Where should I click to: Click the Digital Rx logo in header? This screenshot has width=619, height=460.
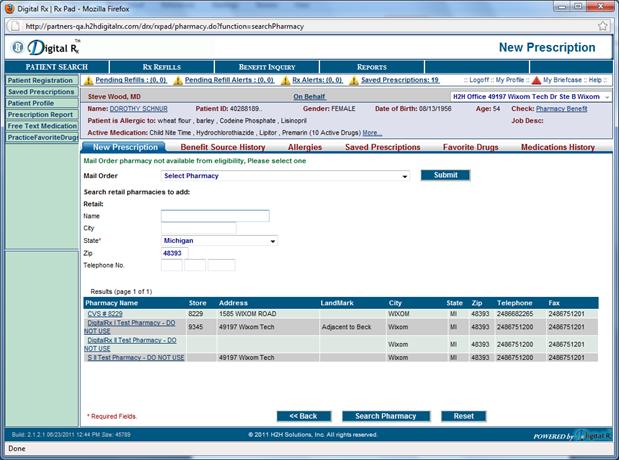click(46, 47)
